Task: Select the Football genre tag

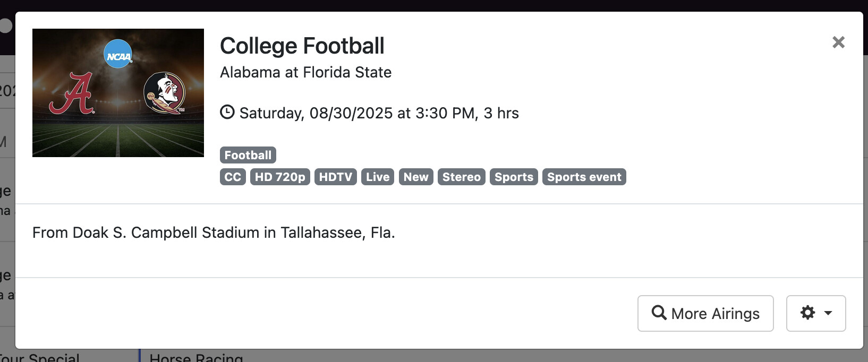Action: 248,155
